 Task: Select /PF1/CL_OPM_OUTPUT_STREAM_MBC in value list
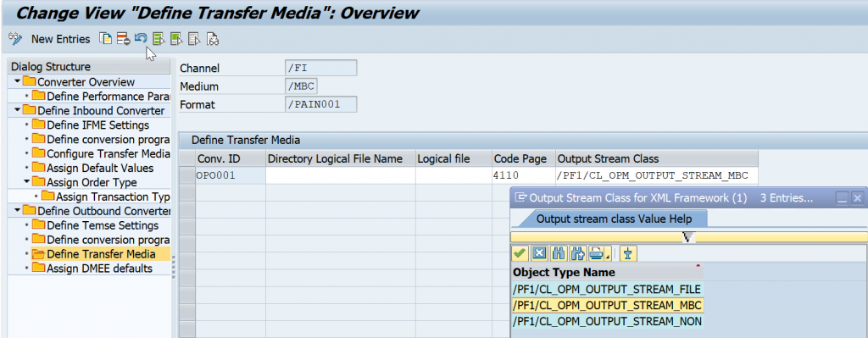tap(607, 305)
